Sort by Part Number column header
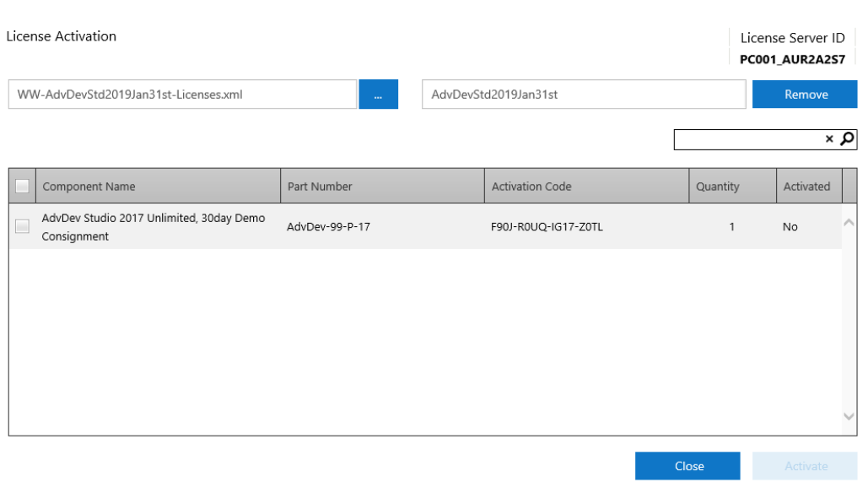Screen dimensions: 868x504 tap(382, 186)
